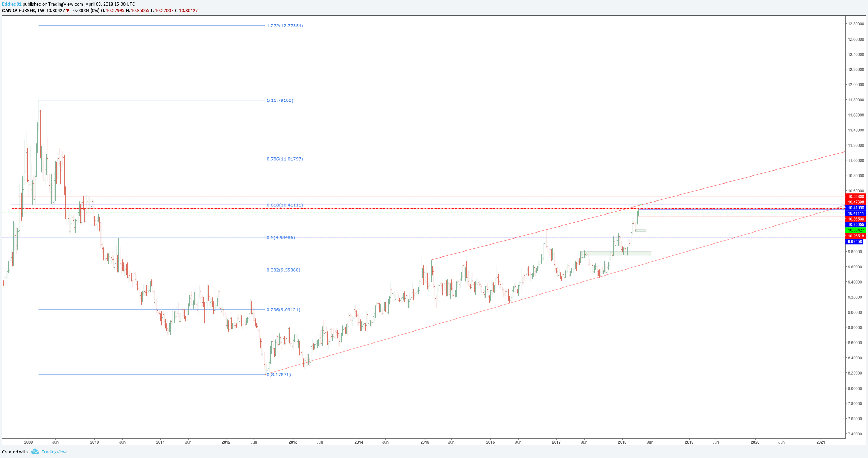Viewport: 868px width, 458px height.
Task: Select the Fibonacci label 0.5(9.98486)
Action: 281,237
